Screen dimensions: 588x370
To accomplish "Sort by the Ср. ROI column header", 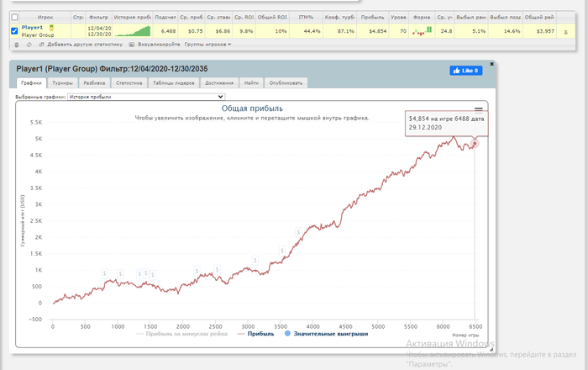I will click(244, 18).
